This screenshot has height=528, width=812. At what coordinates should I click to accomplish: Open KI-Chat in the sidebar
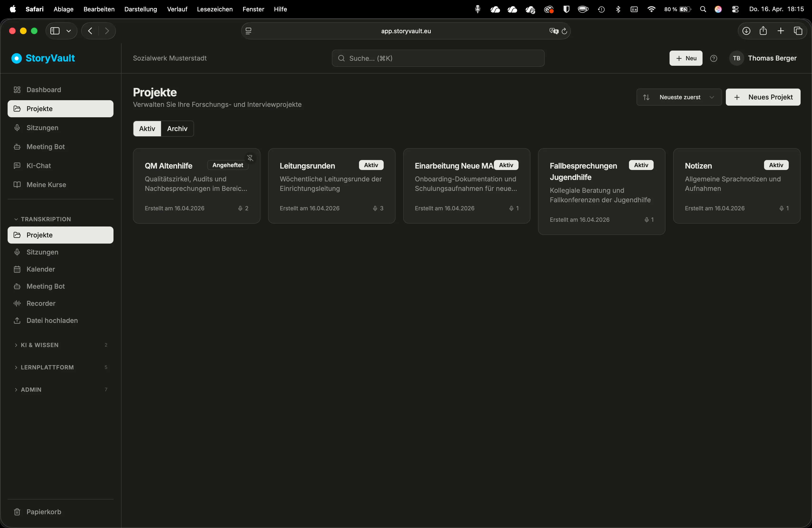(x=60, y=166)
